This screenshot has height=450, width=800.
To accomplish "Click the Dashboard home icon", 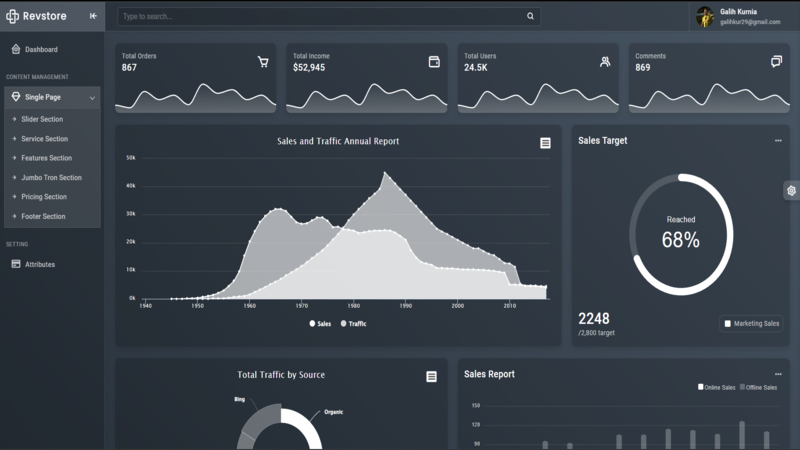I will click(16, 49).
